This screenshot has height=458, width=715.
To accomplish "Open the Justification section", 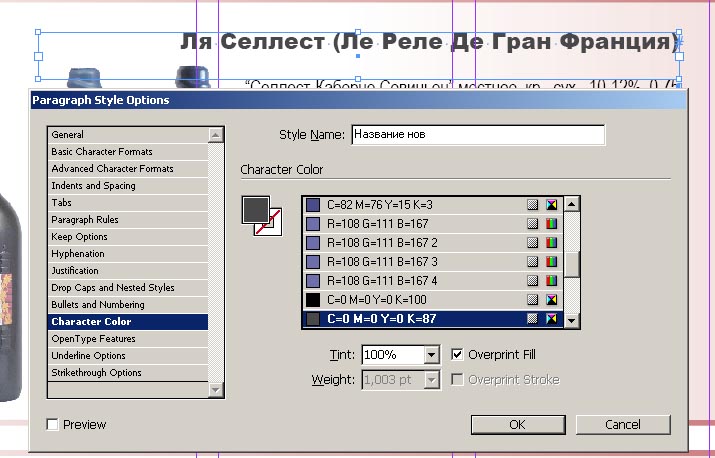I will click(x=128, y=271).
